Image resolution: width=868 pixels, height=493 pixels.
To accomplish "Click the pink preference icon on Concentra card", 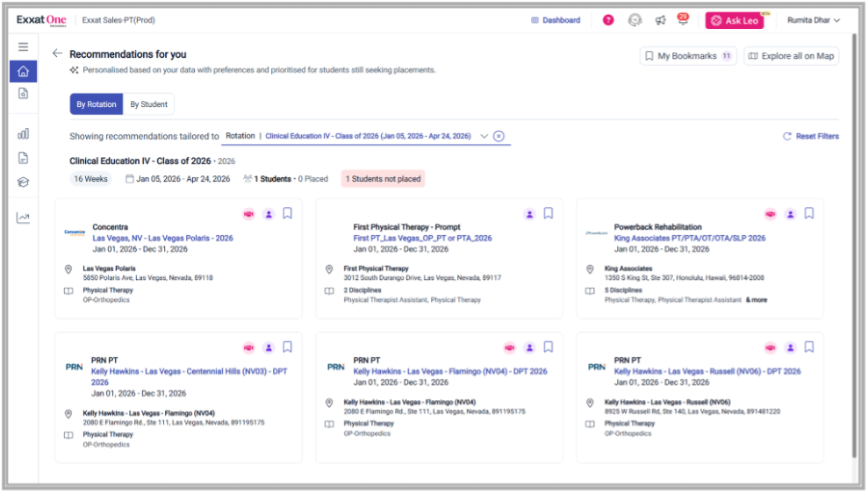I will (x=249, y=214).
